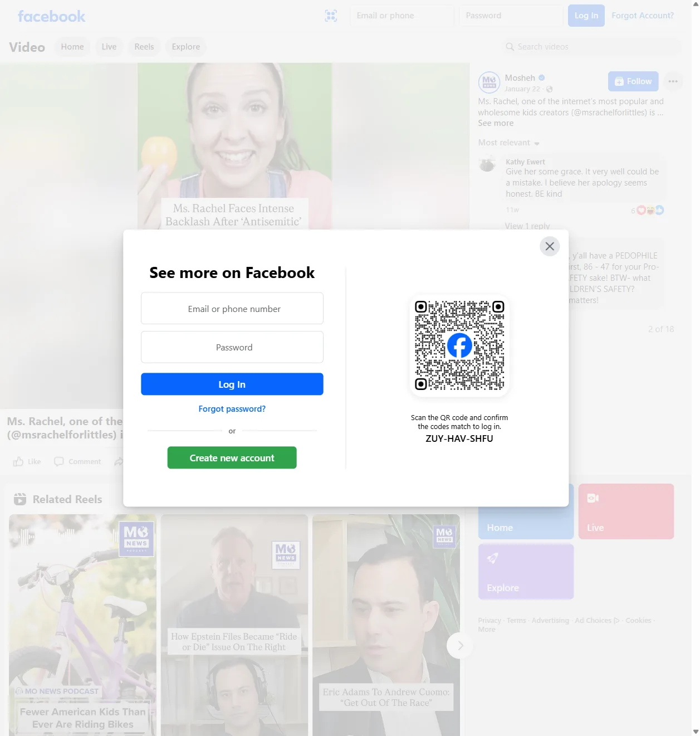Click the Live camera tile icon
This screenshot has width=700, height=736.
(593, 498)
